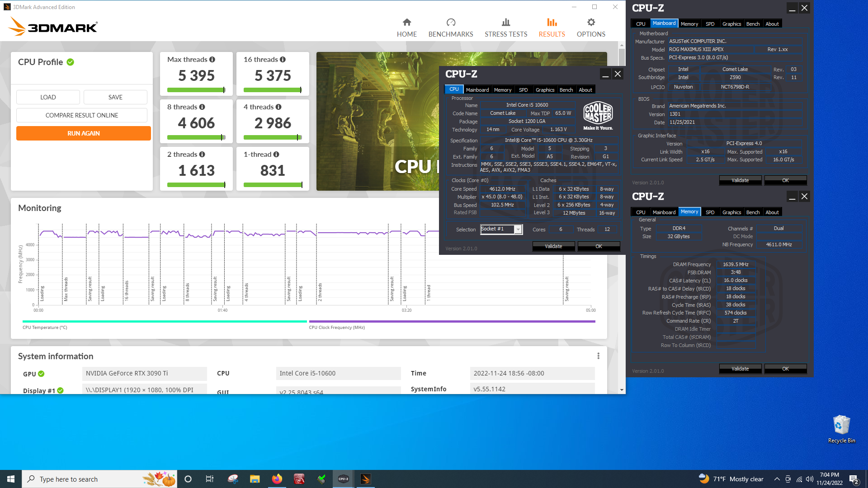868x488 pixels.
Task: Click the CPU Clock Frequency legend bar
Action: 452,321
